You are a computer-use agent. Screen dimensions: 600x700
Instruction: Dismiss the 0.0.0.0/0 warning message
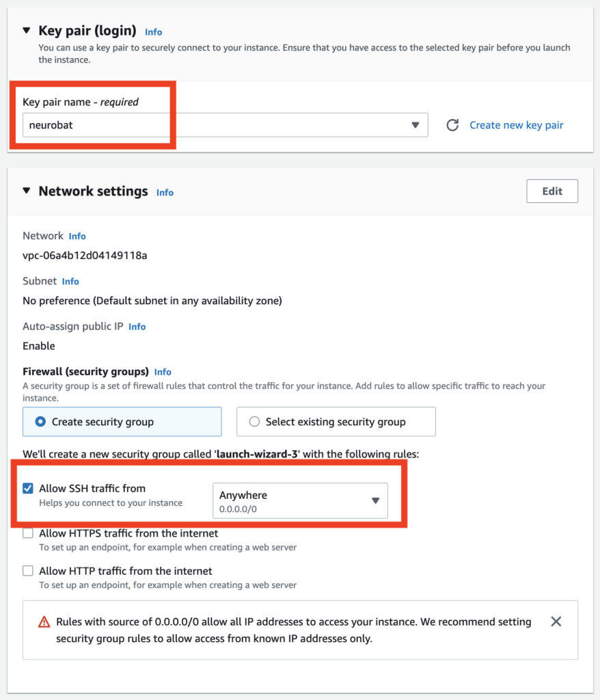pyautogui.click(x=556, y=621)
